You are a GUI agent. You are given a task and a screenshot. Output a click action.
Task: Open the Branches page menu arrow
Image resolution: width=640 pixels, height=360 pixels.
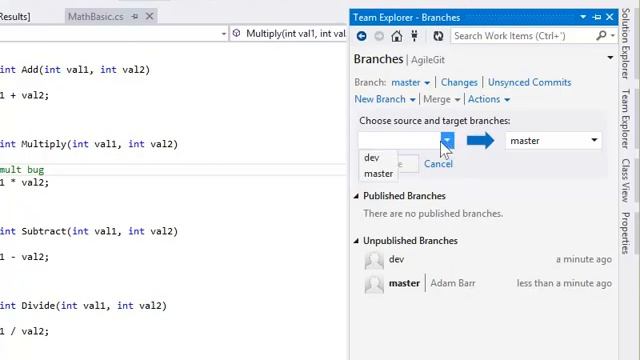coord(610,58)
